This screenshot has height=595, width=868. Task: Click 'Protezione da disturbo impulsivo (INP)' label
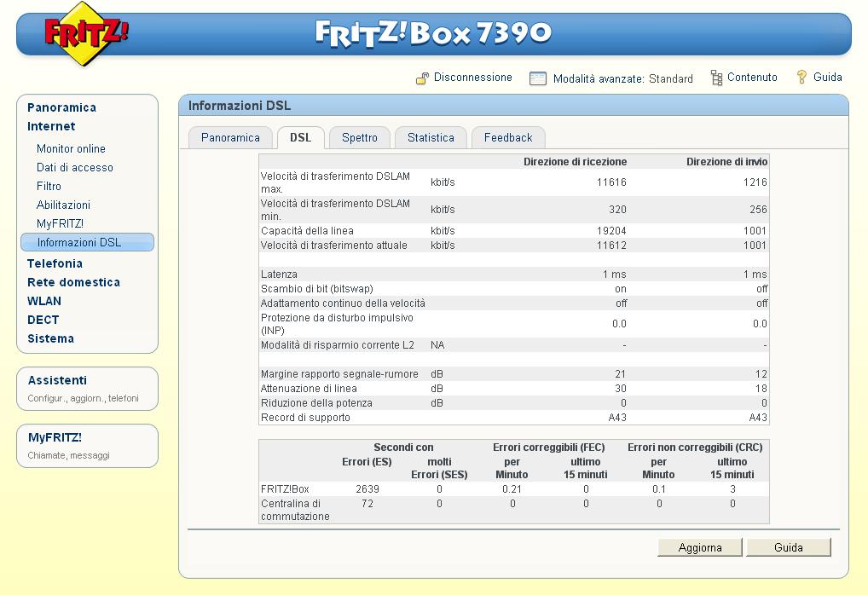tap(337, 324)
